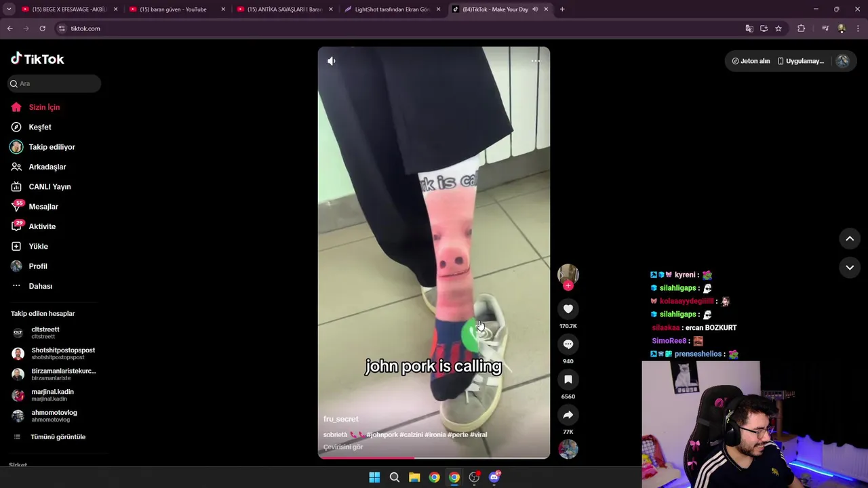Share the video using the arrow icon
Image resolution: width=868 pixels, height=488 pixels.
[x=568, y=415]
